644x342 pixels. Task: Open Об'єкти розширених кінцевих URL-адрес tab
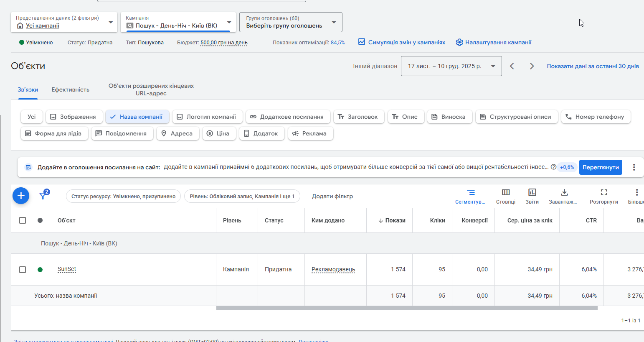151,89
